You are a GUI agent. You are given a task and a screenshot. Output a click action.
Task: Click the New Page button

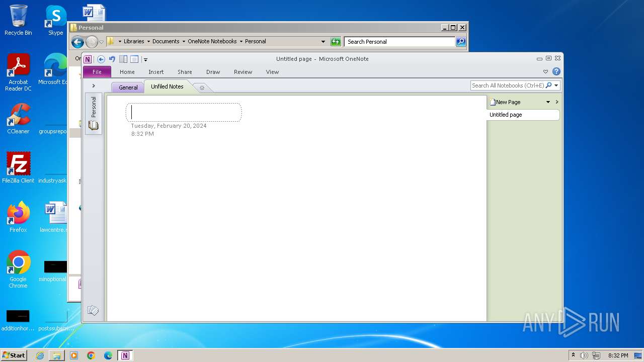point(506,102)
